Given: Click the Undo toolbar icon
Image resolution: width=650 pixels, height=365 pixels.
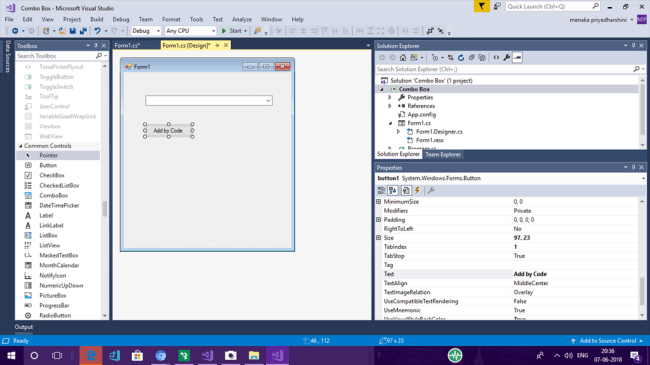Looking at the screenshot, I should pyautogui.click(x=97, y=31).
